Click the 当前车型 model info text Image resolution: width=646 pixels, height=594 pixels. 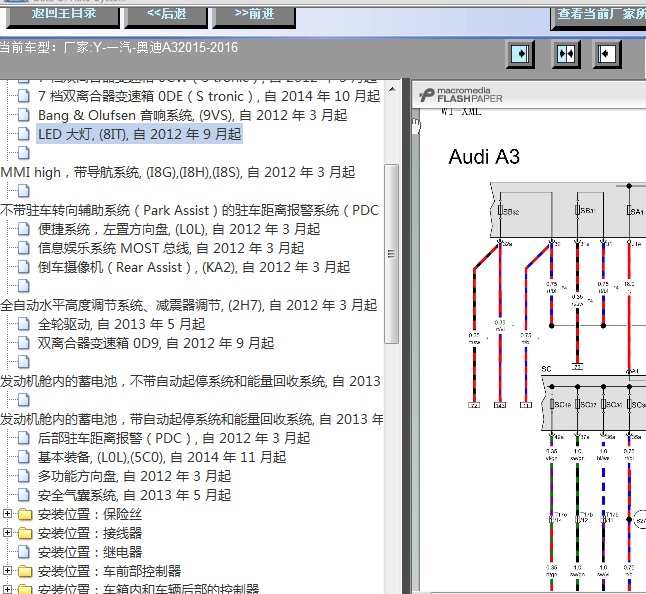tap(119, 48)
